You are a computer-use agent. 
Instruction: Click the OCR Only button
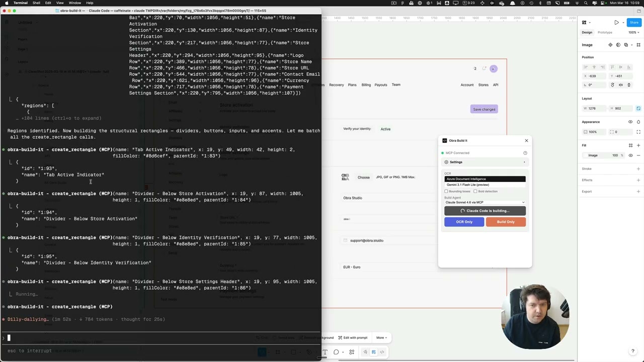pyautogui.click(x=464, y=222)
